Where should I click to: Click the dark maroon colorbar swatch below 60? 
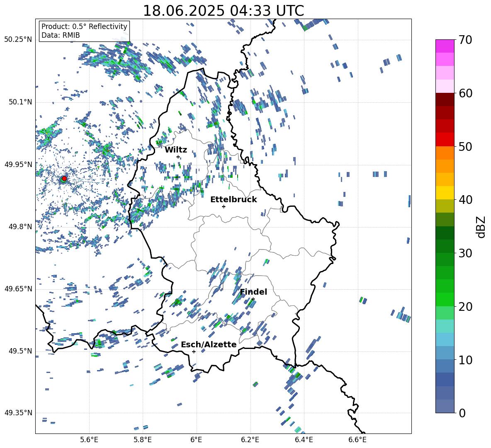coord(445,99)
